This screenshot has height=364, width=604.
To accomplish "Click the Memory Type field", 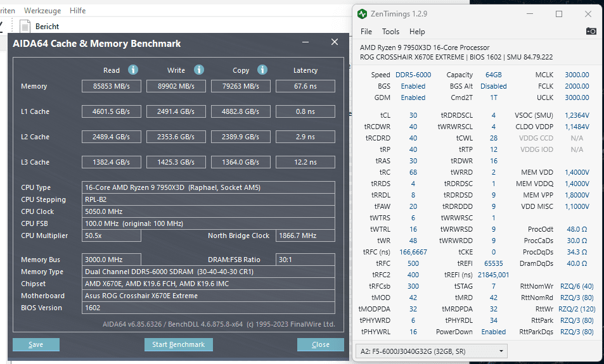I will tap(209, 272).
